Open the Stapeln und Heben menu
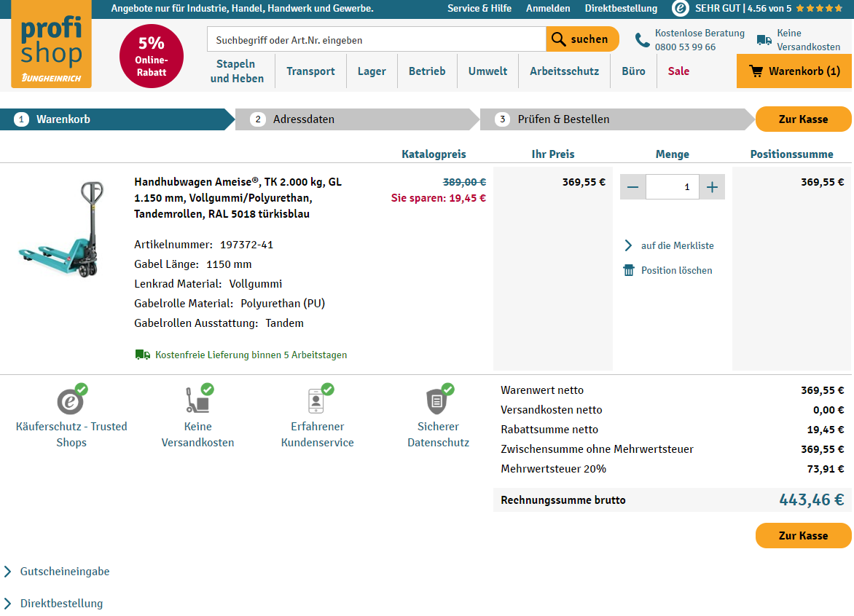 237,71
